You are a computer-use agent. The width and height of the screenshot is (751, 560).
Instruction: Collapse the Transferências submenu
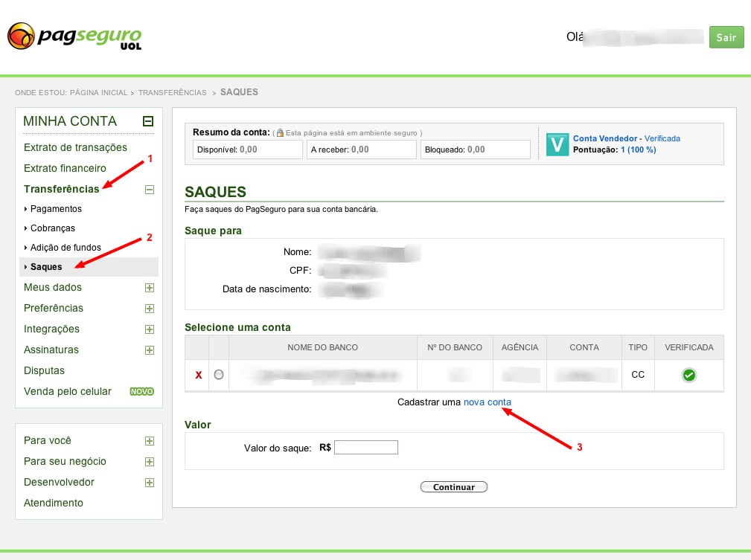coord(150,190)
